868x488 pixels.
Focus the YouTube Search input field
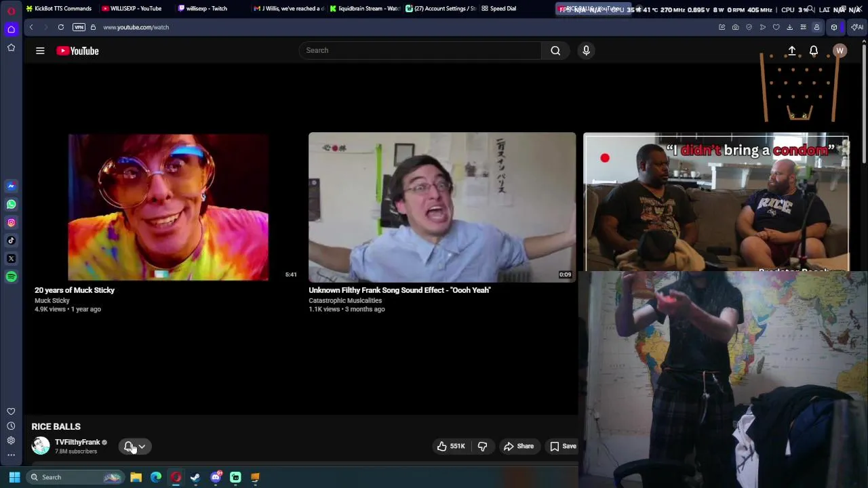coord(420,50)
